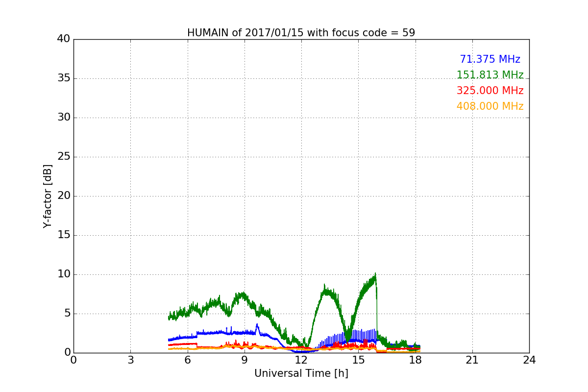Click the Universal Time [h] axis label
The image size is (588, 392).
[x=301, y=374]
